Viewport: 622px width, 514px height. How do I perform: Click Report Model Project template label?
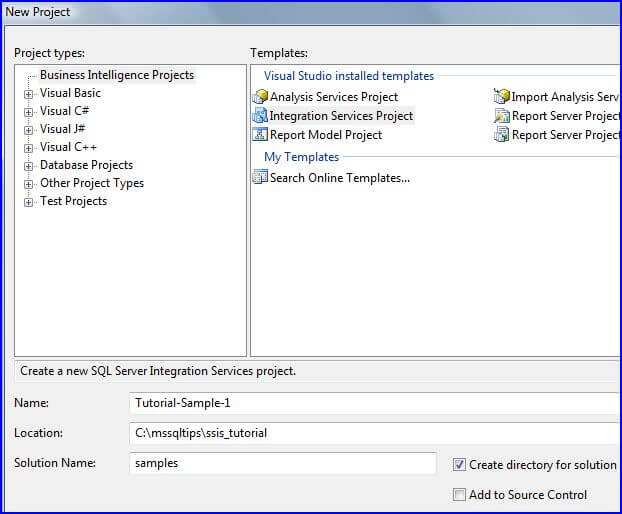326,135
